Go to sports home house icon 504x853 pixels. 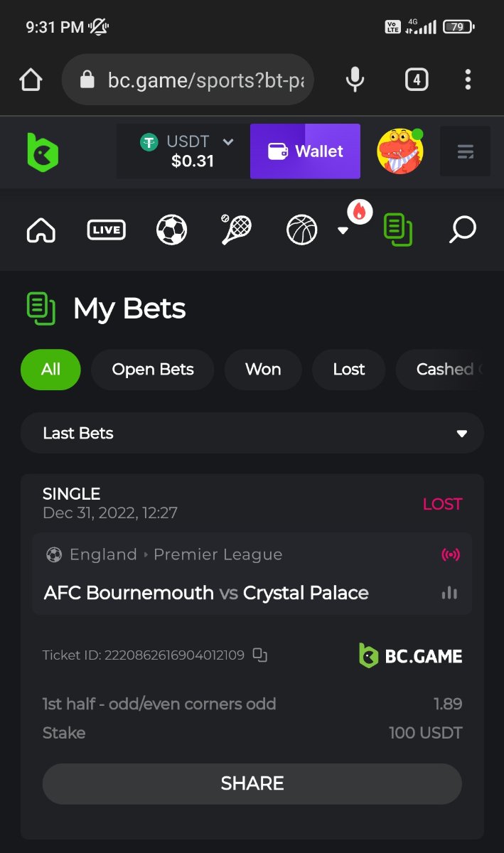[41, 230]
